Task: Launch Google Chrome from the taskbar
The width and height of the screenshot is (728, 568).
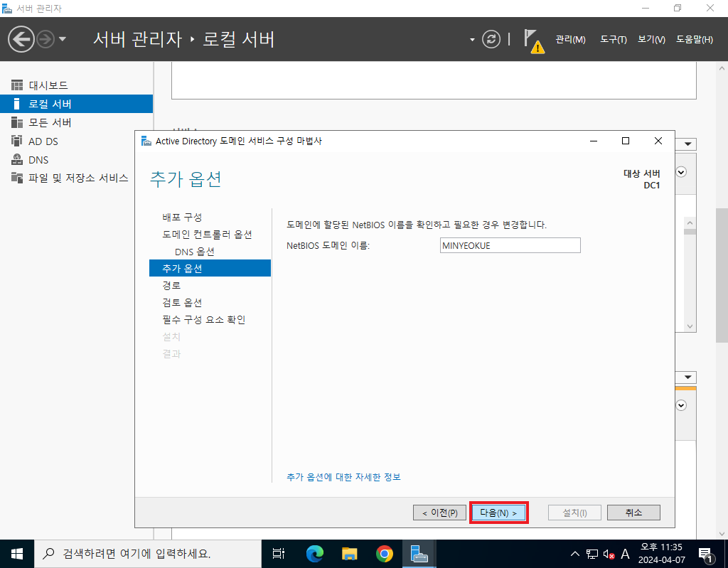Action: point(384,554)
